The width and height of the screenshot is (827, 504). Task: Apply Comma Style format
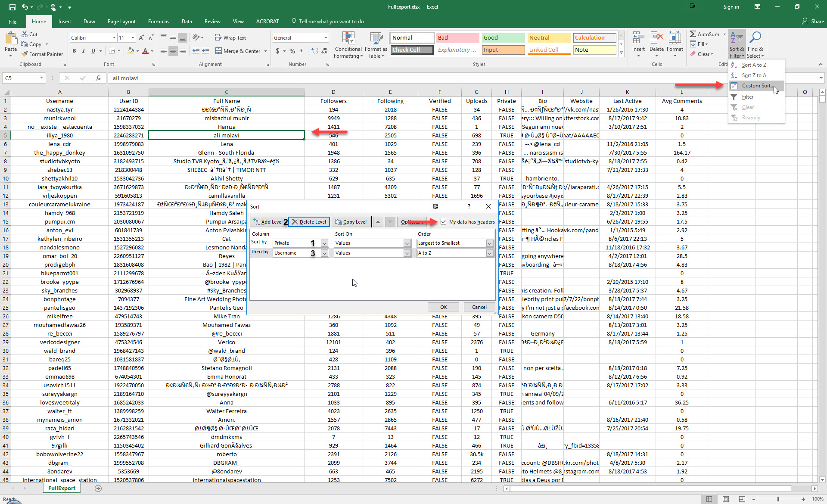coord(302,51)
